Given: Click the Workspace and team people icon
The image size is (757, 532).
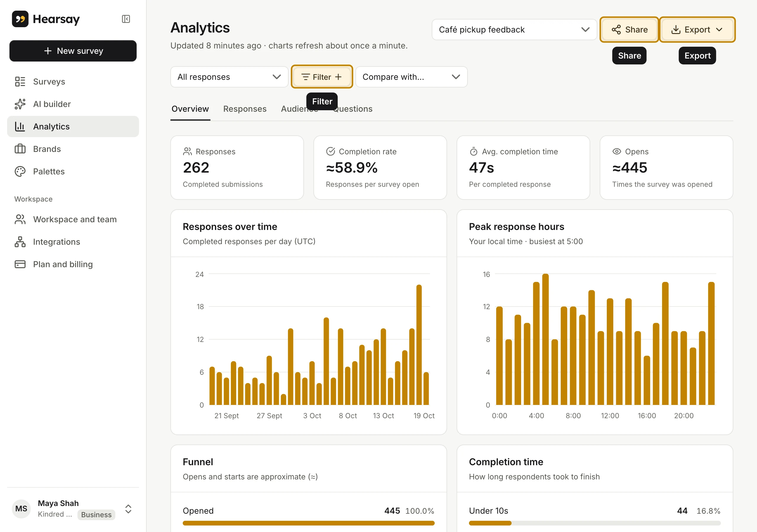Looking at the screenshot, I should [20, 219].
